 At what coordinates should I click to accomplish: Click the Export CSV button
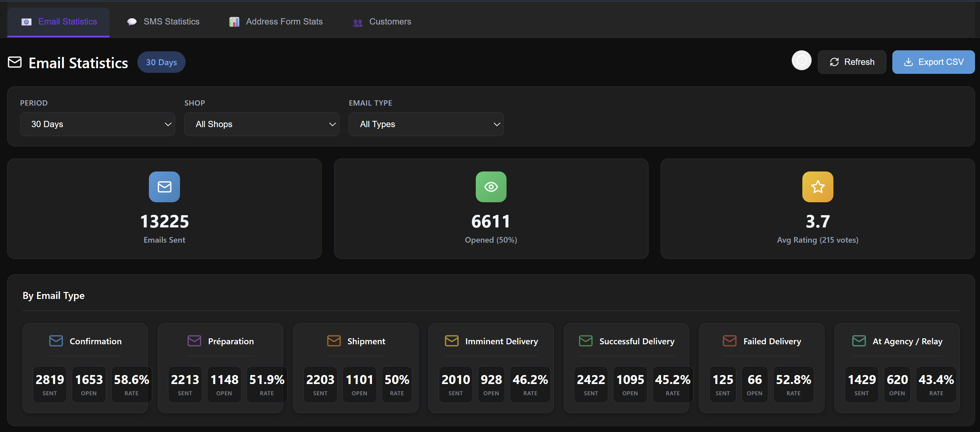(933, 62)
